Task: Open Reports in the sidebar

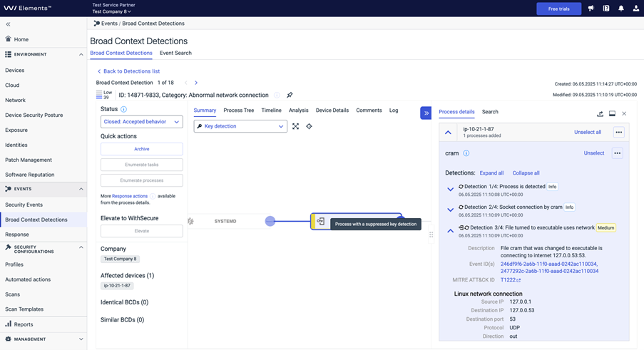Action: click(23, 324)
